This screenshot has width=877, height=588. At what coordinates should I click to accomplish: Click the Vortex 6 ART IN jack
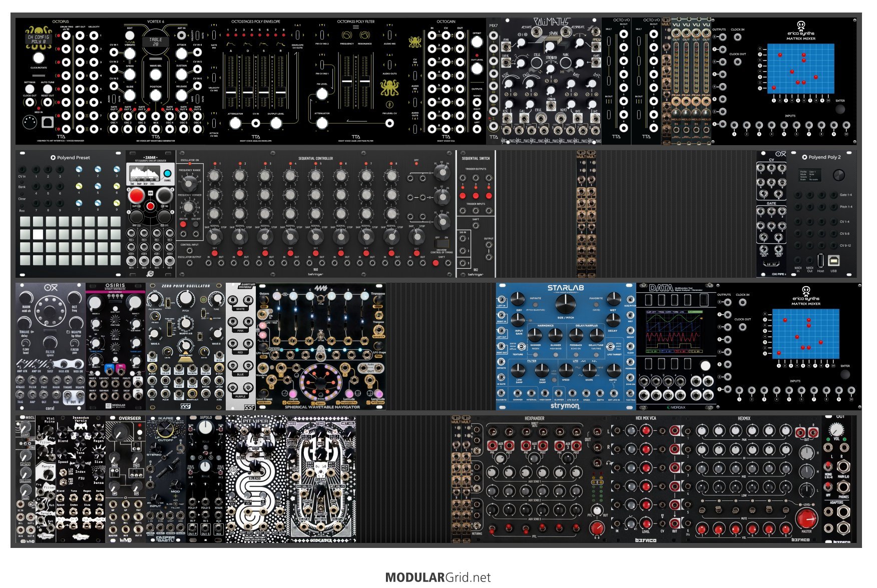[x=181, y=35]
